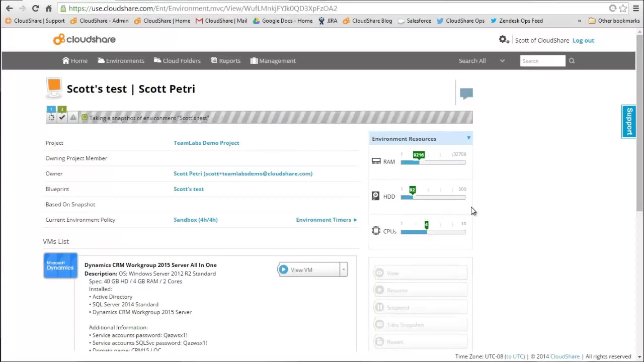Image resolution: width=644 pixels, height=362 pixels.
Task: Open the comments speech bubble icon
Action: tap(466, 94)
